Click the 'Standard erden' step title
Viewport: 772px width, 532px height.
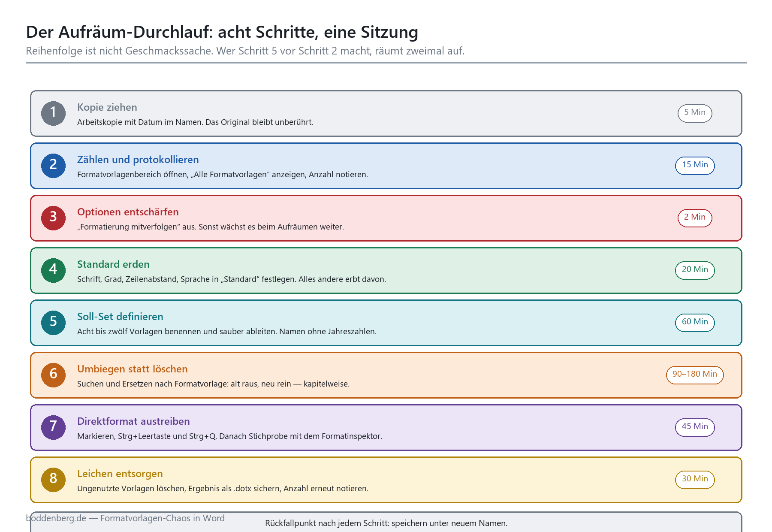pyautogui.click(x=113, y=264)
